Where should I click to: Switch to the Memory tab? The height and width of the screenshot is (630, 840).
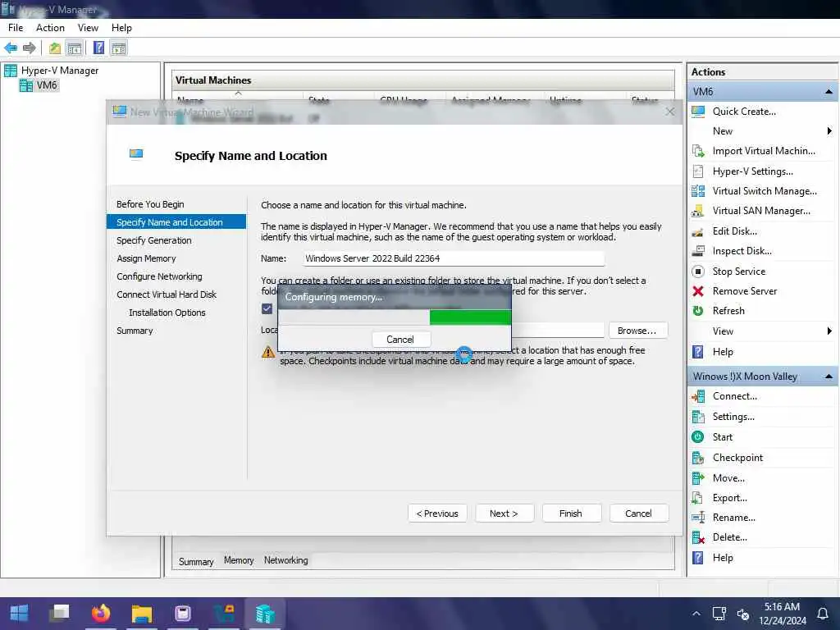click(239, 560)
